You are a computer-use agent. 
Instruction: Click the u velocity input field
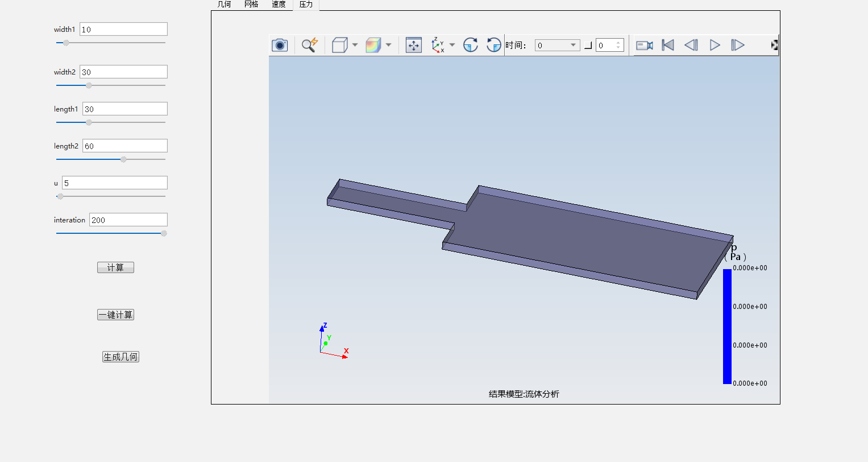115,183
